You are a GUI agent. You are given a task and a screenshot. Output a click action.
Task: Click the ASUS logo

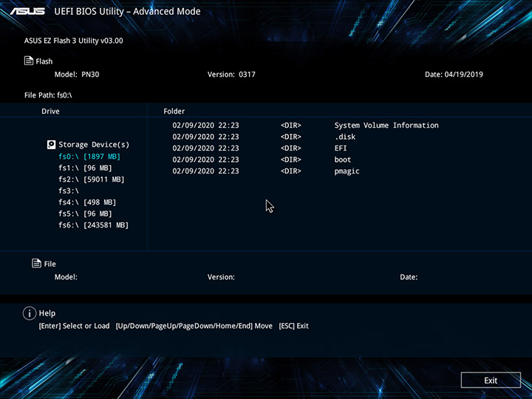click(27, 11)
